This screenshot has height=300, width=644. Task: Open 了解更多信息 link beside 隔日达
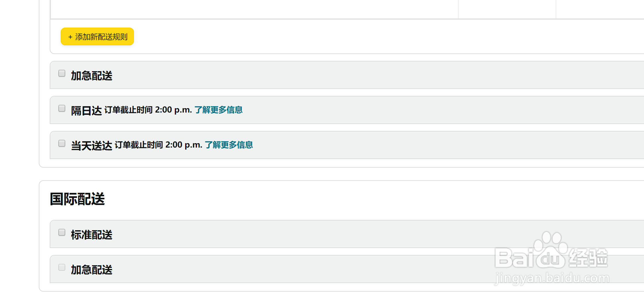pyautogui.click(x=218, y=110)
